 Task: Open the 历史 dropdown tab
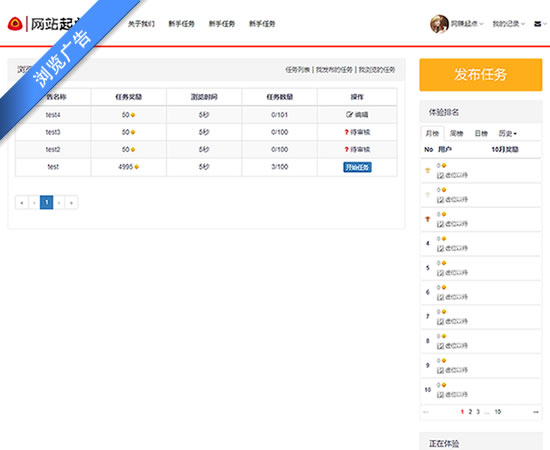(x=508, y=133)
